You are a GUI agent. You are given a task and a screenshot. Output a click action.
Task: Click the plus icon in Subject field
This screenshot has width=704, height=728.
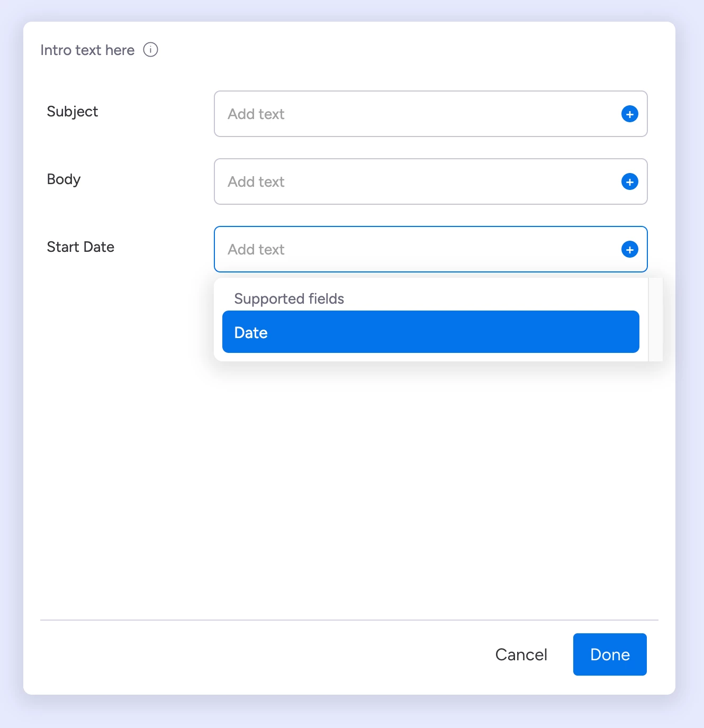[x=629, y=114]
